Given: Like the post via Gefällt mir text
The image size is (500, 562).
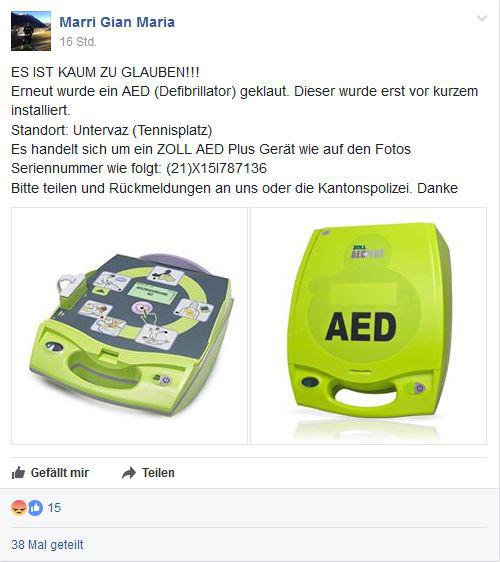Looking at the screenshot, I should click(60, 472).
